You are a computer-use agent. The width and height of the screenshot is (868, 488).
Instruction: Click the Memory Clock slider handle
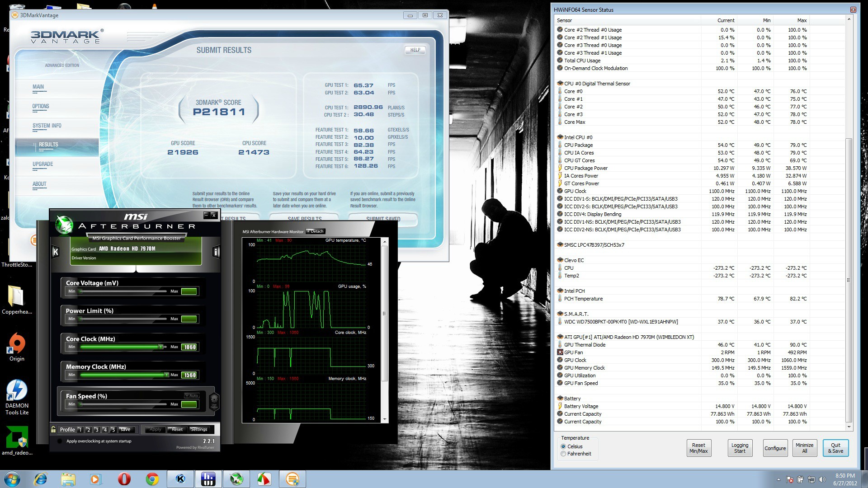click(x=167, y=375)
